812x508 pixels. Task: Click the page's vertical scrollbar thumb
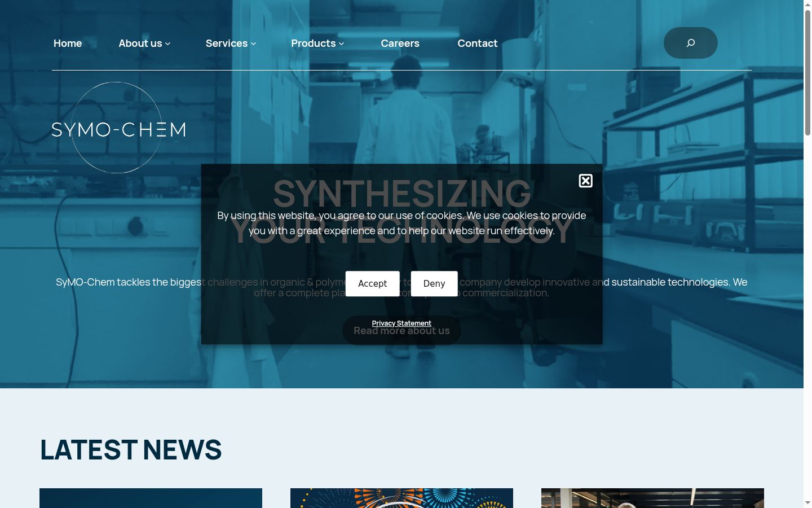pyautogui.click(x=807, y=73)
